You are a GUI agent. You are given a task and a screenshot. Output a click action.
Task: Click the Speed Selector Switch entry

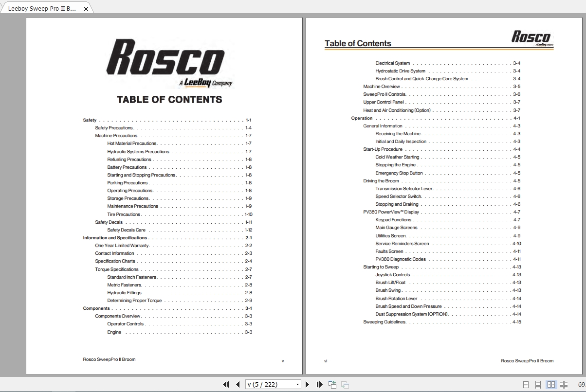click(x=448, y=196)
